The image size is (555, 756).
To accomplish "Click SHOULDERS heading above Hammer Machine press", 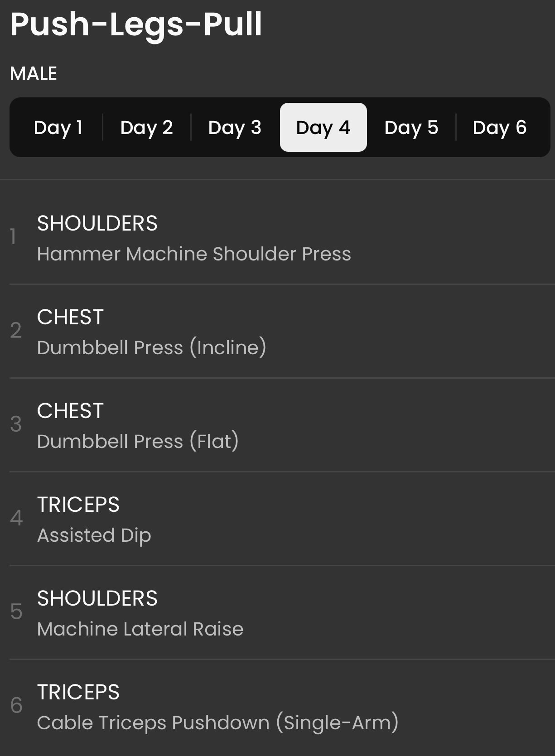I will click(97, 223).
